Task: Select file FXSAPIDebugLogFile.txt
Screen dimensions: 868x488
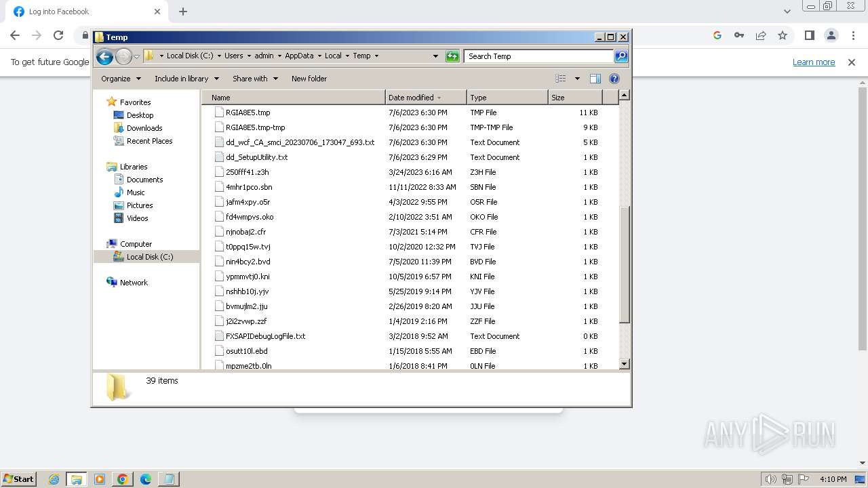Action: click(x=265, y=336)
